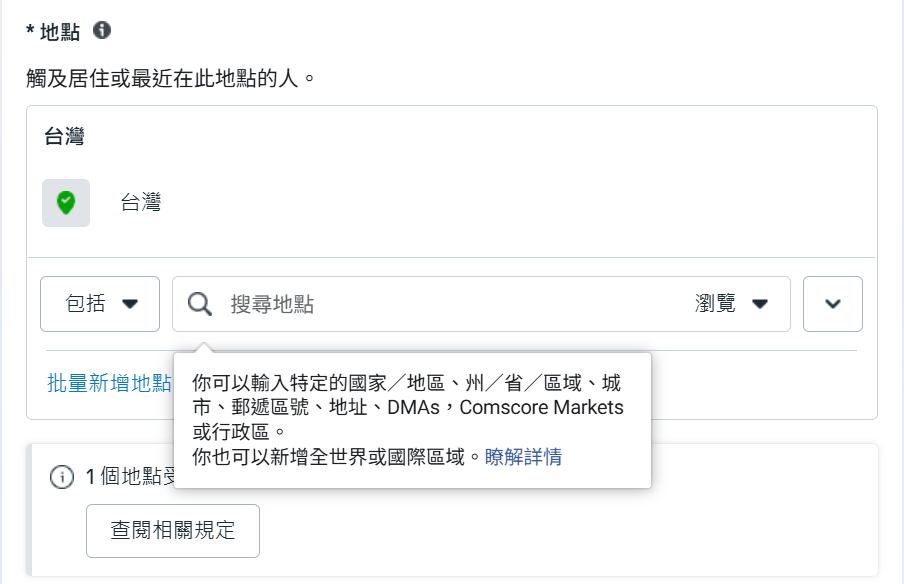Click the circled info icon in the notice
The image size is (904, 584).
[62, 477]
